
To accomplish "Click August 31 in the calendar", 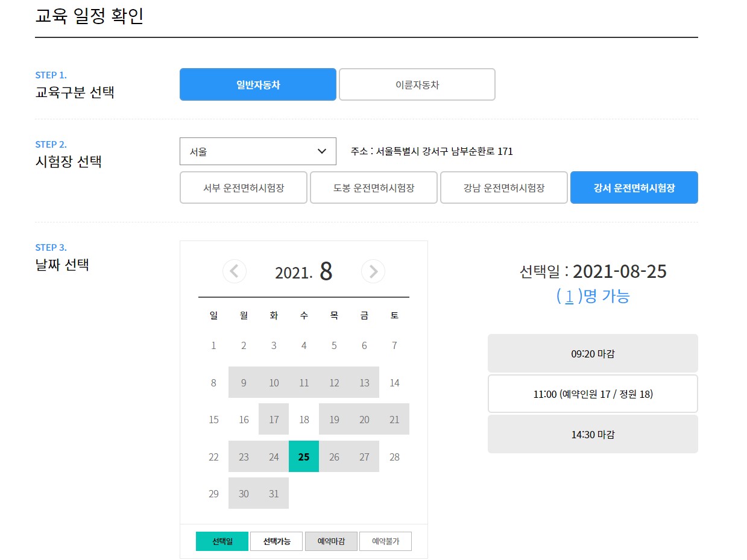I will click(274, 493).
